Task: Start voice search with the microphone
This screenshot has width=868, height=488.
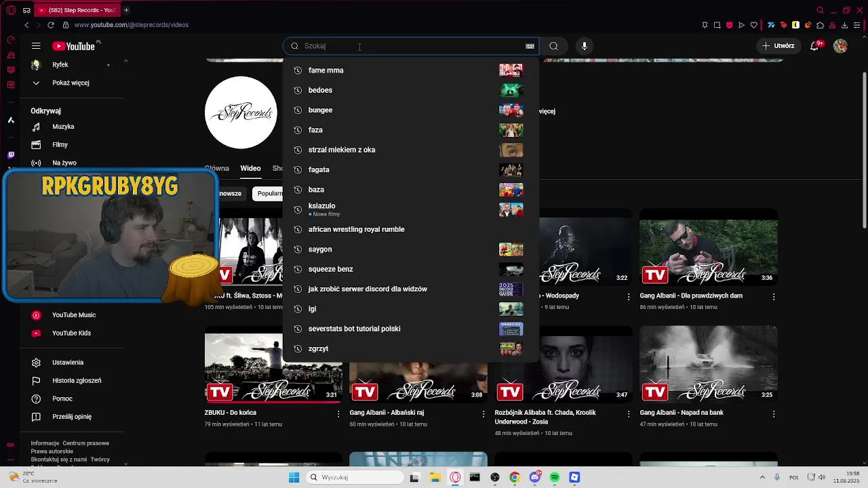Action: pyautogui.click(x=585, y=46)
